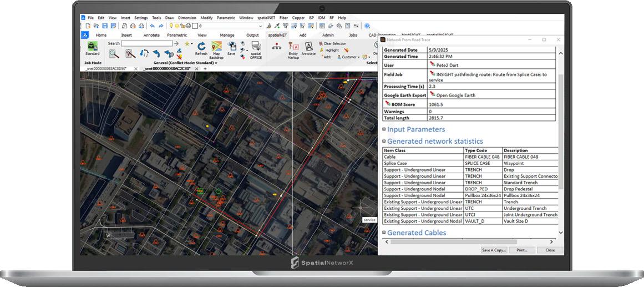The image size is (644, 287).
Task: Open the Map Backdrop tool
Action: tap(216, 47)
